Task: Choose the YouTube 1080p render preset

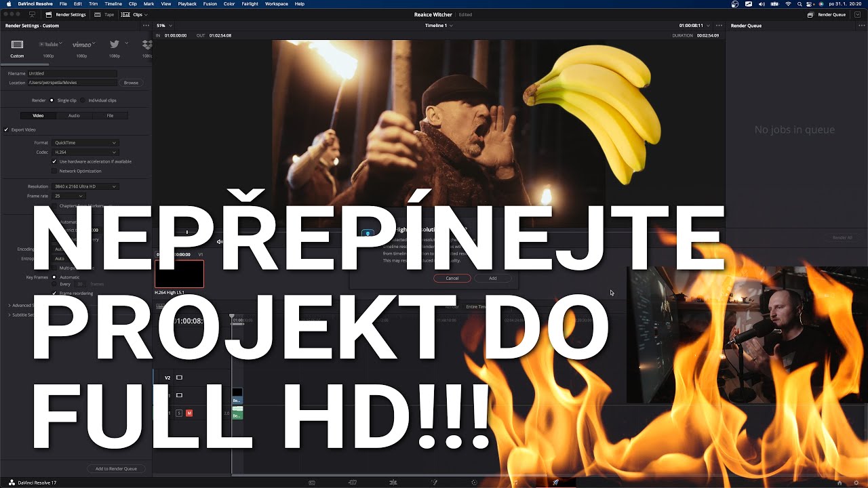Action: 49,45
